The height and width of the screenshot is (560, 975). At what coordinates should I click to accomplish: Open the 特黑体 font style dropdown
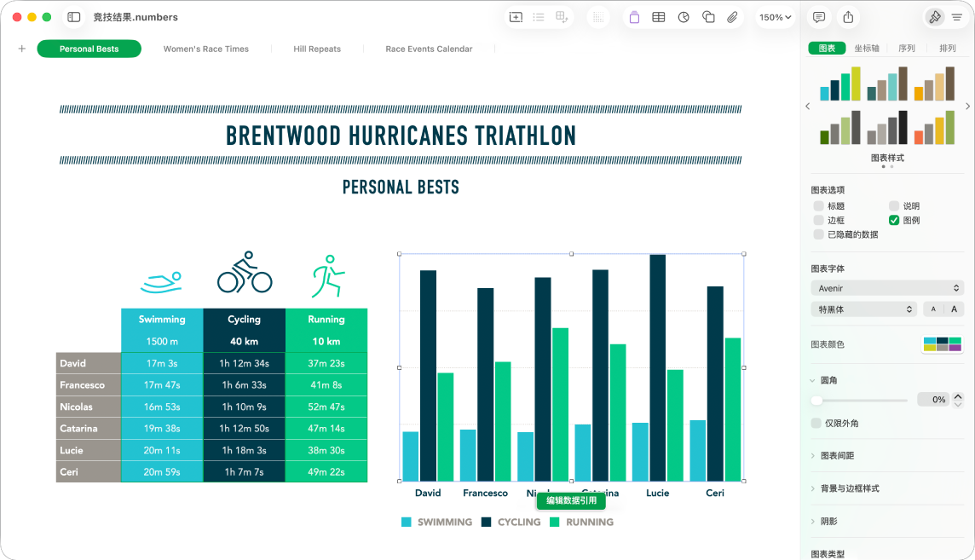(864, 309)
